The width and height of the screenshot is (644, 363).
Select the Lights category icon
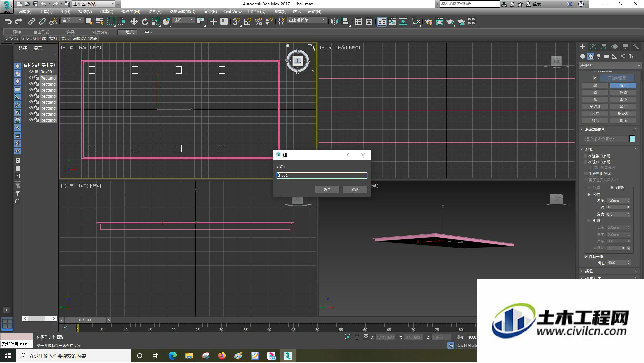[x=599, y=56]
